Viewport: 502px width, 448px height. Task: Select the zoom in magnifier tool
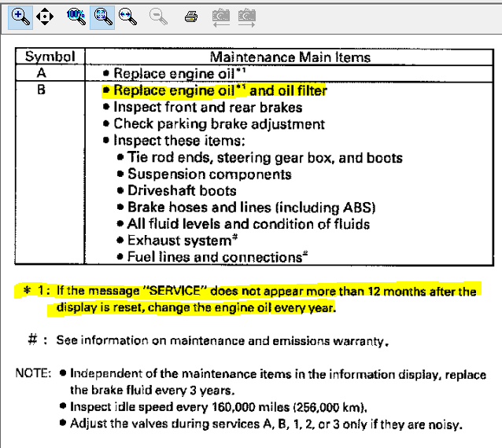20,17
